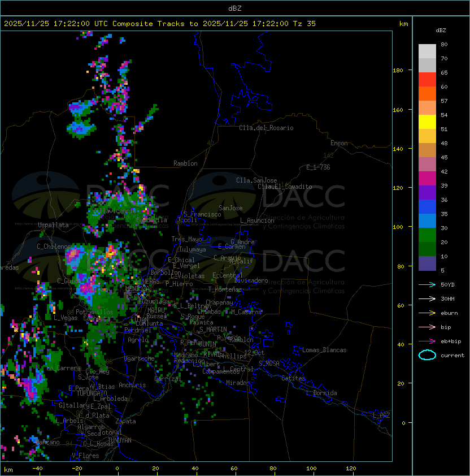Click the 'dBZ' label above color scale
This screenshot has height=476, width=470.
[x=441, y=31]
